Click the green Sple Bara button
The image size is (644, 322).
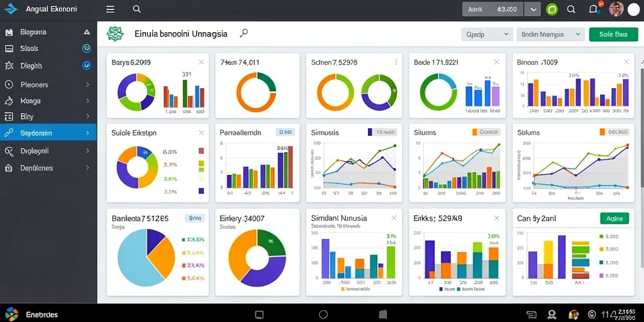[613, 35]
